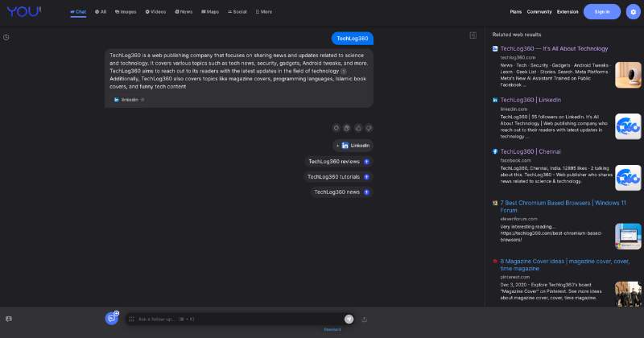Expand the More menu

[264, 12]
